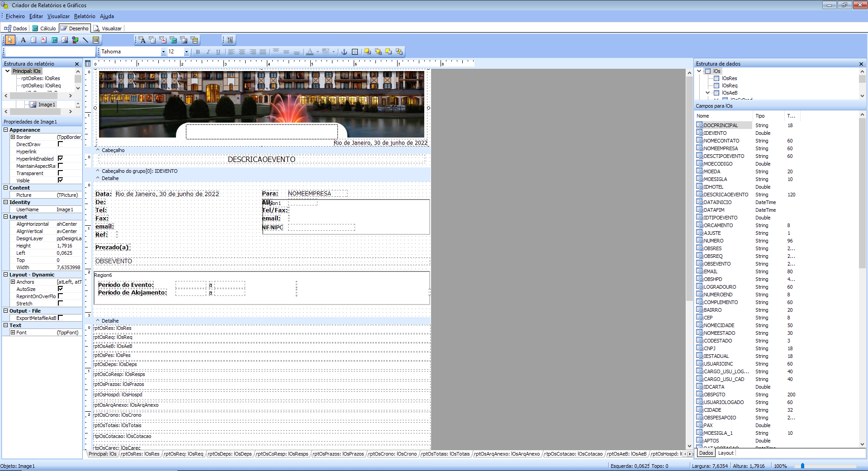Select the arrow pointer tool
This screenshot has height=471, width=868.
coord(10,40)
